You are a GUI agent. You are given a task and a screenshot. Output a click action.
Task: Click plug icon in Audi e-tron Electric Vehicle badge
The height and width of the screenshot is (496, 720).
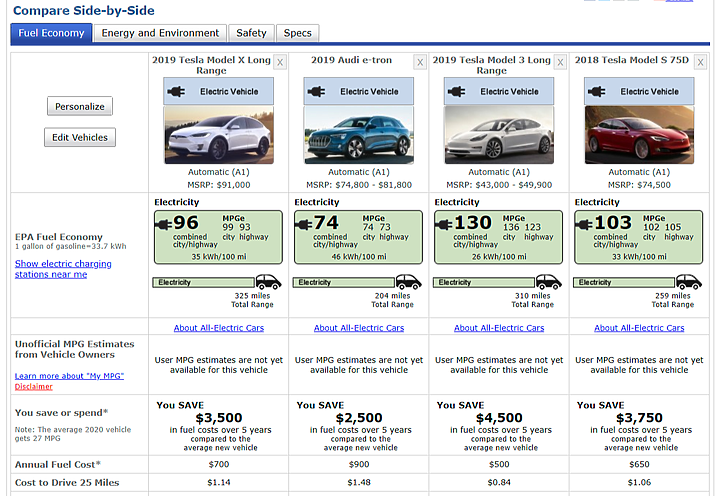[x=316, y=92]
